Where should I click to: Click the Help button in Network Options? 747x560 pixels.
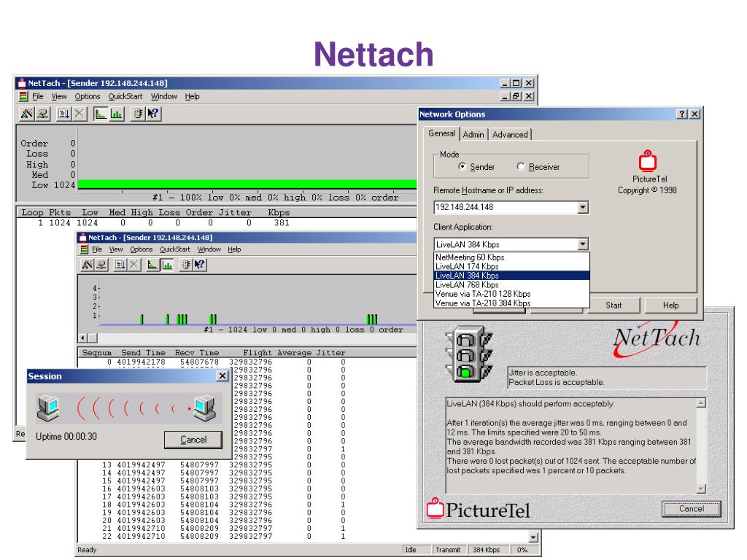tap(671, 306)
